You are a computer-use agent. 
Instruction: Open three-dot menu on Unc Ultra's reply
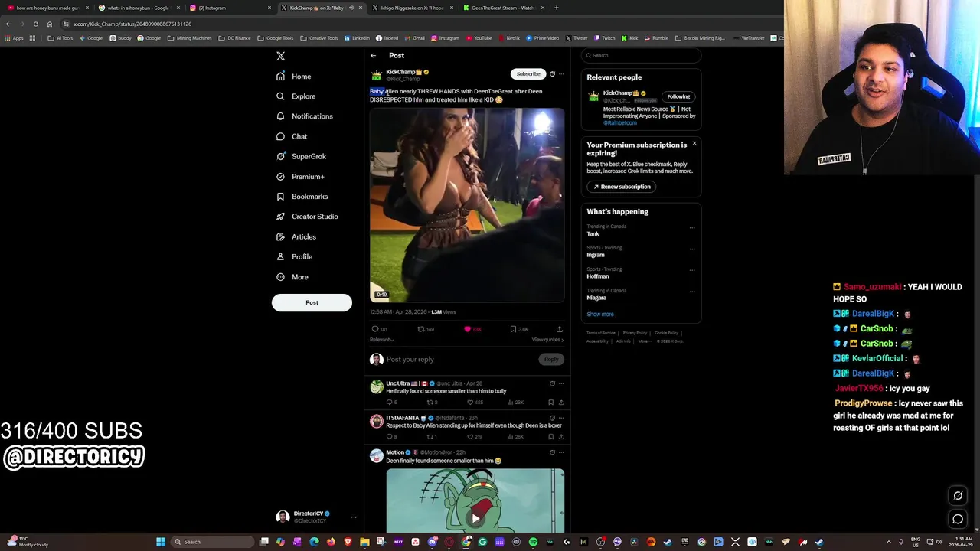[561, 383]
